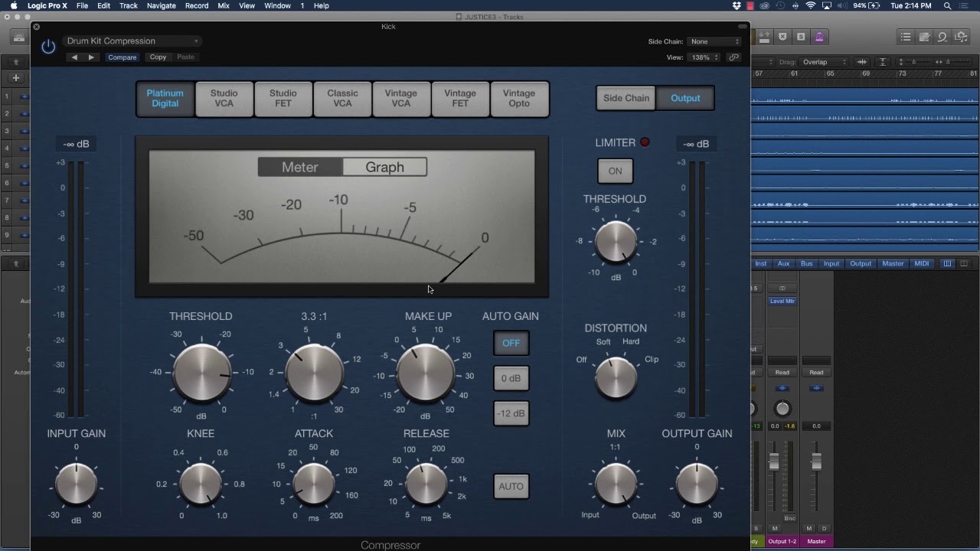Toggle the D dim button on Master
Image resolution: width=980 pixels, height=551 pixels.
824,528
